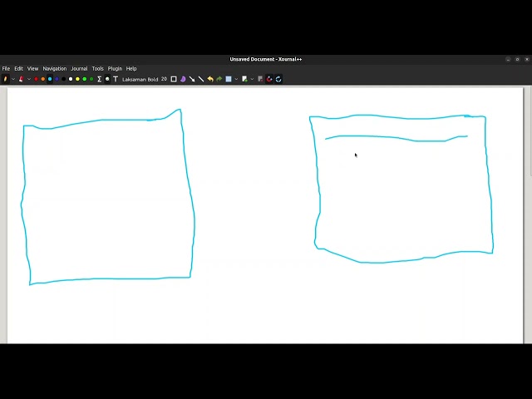This screenshot has height=399, width=532.
Task: Open the Journal menu
Action: (x=79, y=68)
